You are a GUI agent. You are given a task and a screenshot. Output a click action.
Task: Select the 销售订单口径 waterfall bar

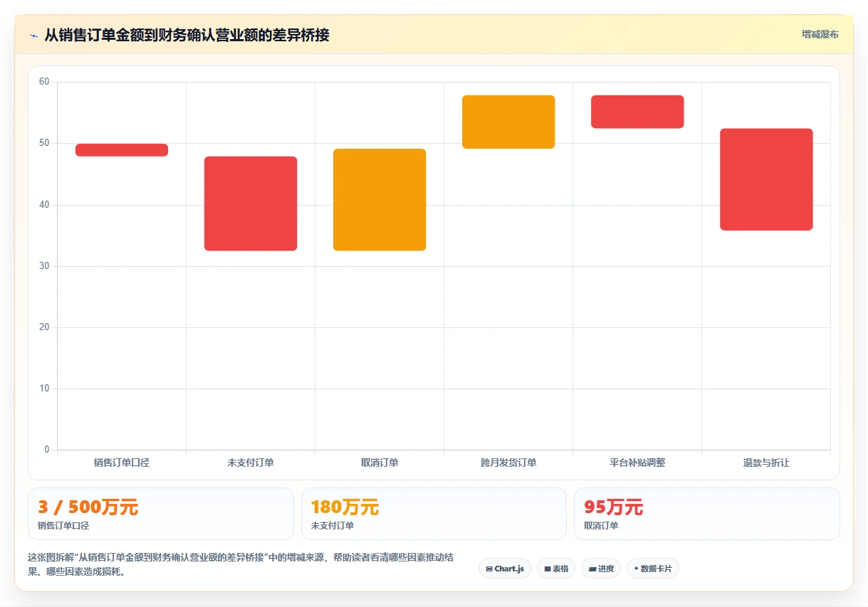(122, 150)
